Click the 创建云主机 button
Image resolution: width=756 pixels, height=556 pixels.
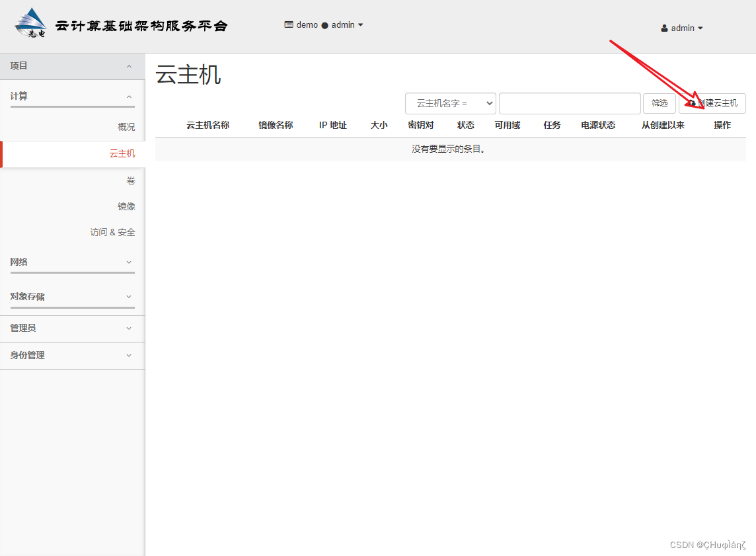tap(712, 103)
